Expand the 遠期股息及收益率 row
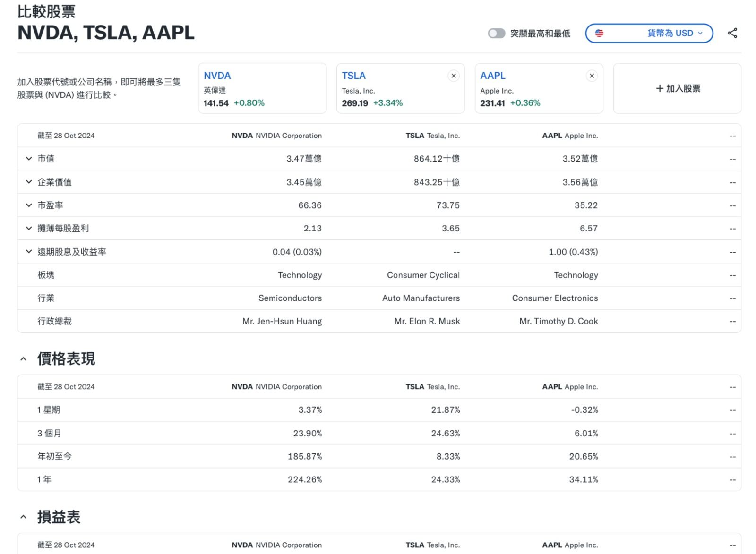 click(29, 252)
